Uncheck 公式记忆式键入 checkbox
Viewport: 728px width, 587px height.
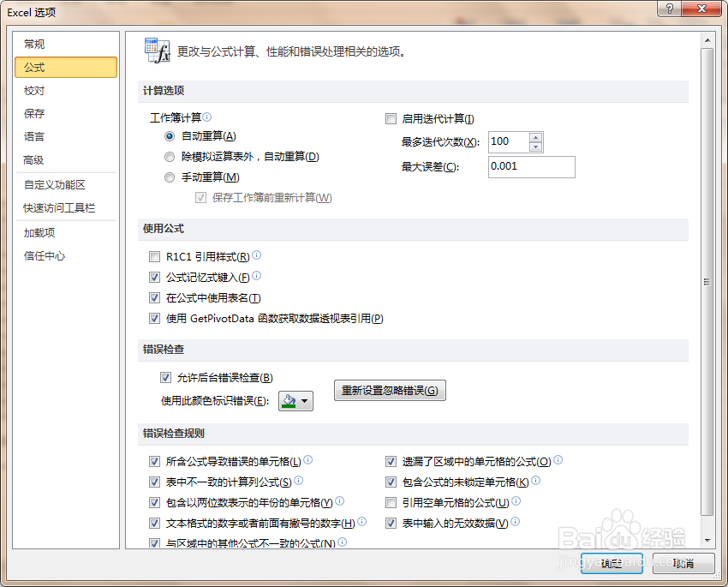click(155, 278)
